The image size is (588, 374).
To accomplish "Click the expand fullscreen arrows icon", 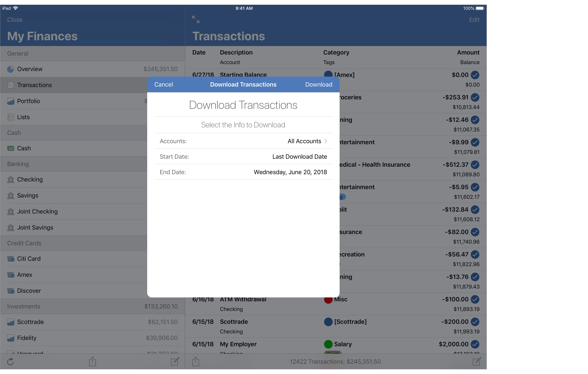I will [x=196, y=20].
